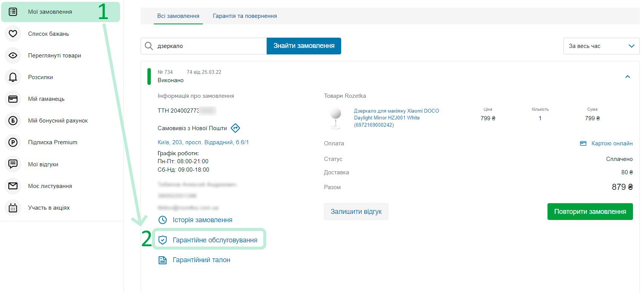Image resolution: width=644 pixels, height=293 pixels.
Task: Open the За весь час period dropdown
Action: pyautogui.click(x=601, y=46)
